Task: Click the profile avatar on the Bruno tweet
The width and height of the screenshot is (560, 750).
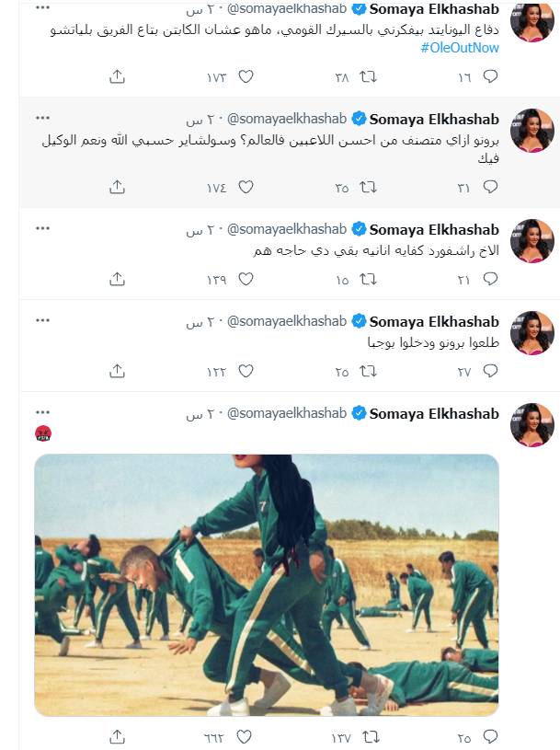Action: tap(531, 132)
